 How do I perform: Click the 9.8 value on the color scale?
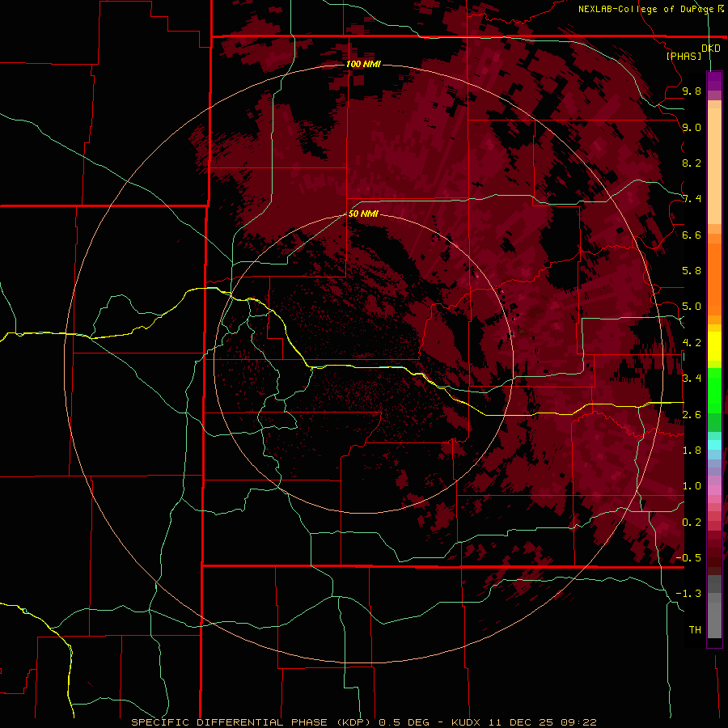(692, 91)
